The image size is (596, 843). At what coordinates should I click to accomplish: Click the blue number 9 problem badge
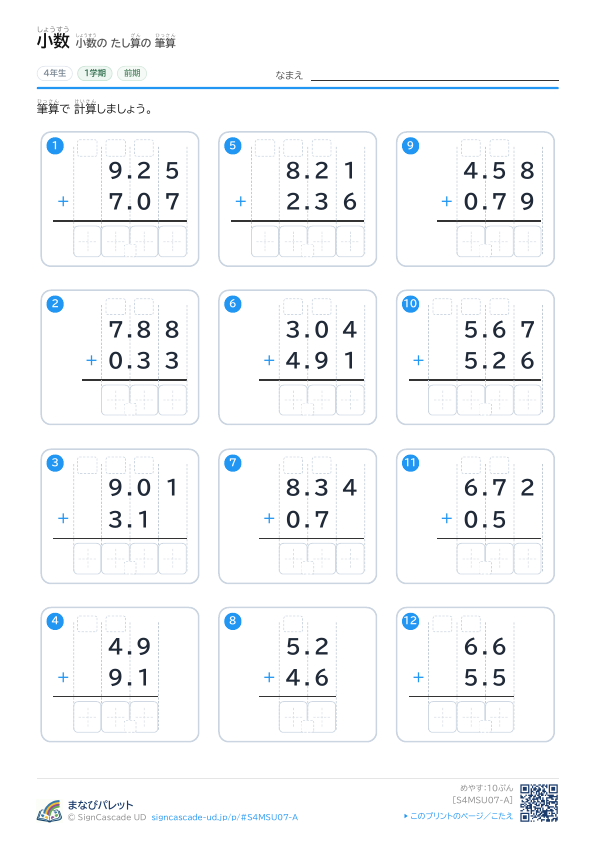411,145
